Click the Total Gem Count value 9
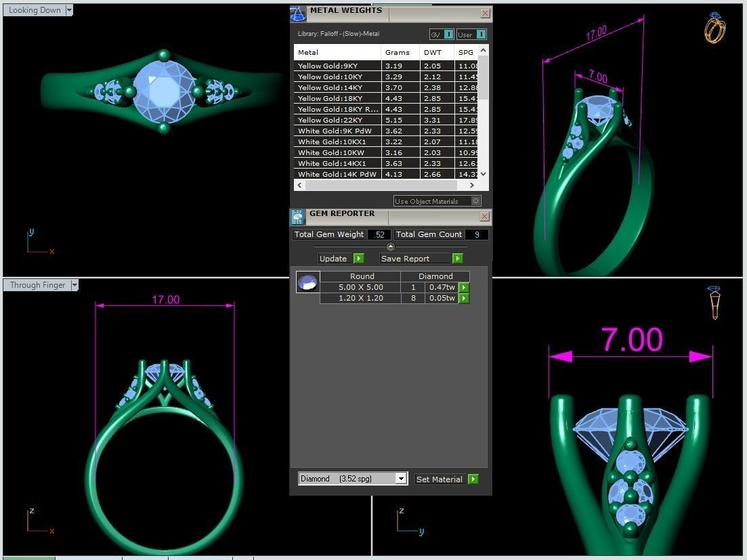This screenshot has width=747, height=560. (476, 234)
